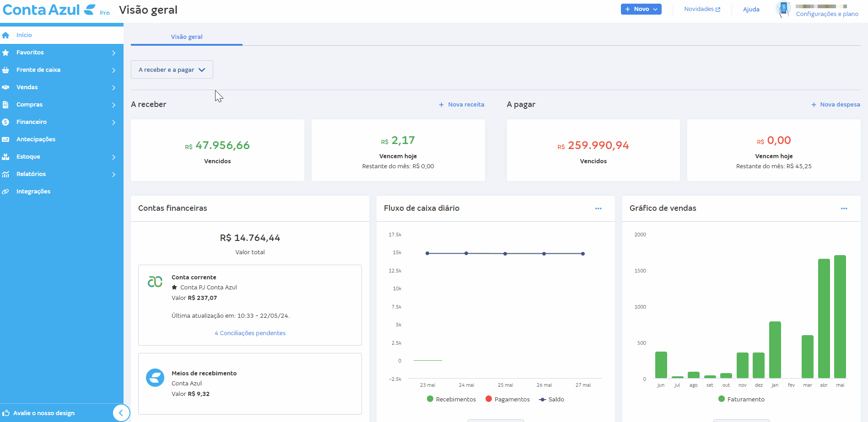The width and height of the screenshot is (868, 422).
Task: Click the Estoque boxes icon
Action: [5, 157]
